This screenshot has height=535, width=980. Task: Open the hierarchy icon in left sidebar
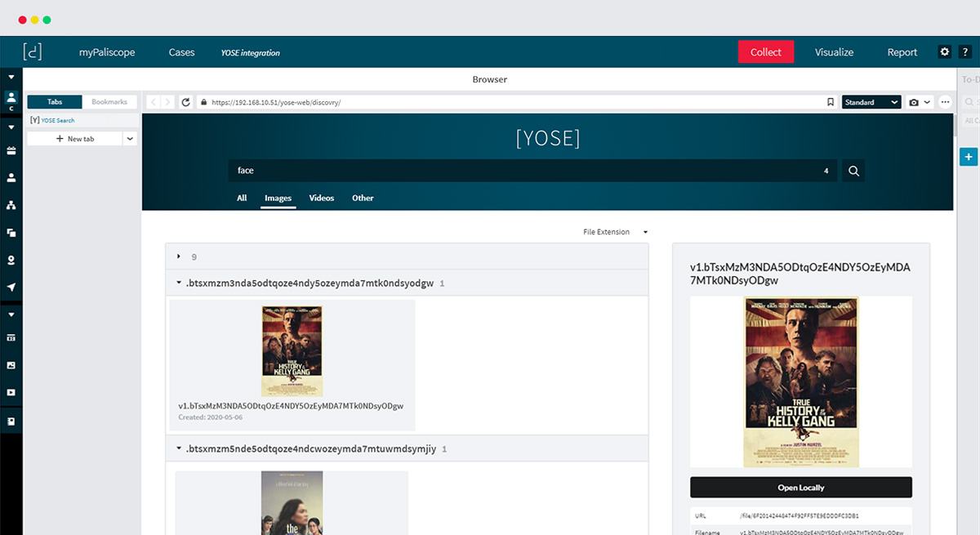pyautogui.click(x=11, y=205)
